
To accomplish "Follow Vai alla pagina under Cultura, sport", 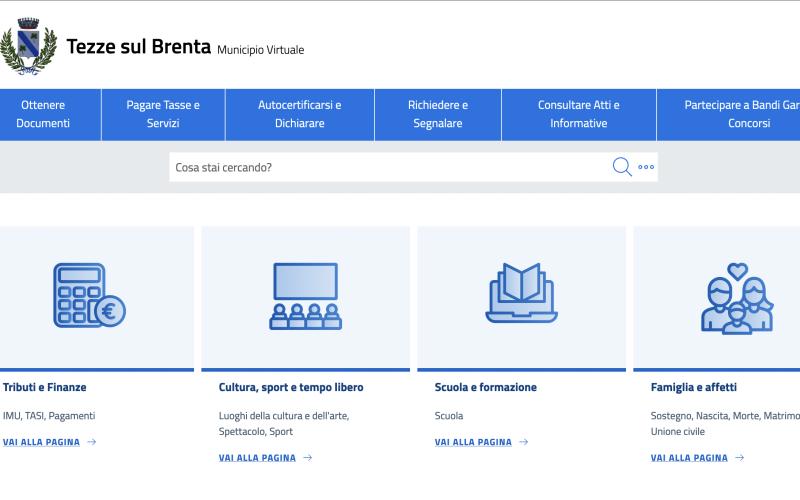I will point(257,458).
